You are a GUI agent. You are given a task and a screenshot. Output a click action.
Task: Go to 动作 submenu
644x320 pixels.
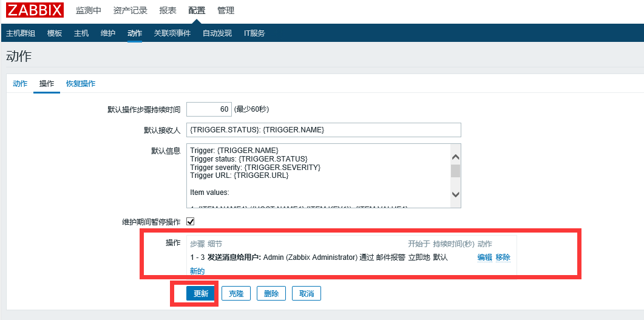point(135,33)
